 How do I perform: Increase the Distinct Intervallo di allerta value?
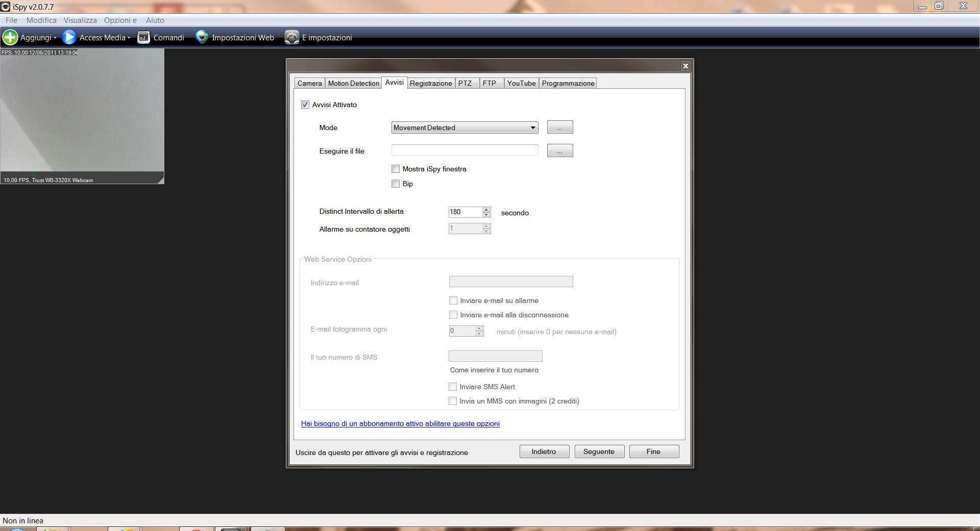pyautogui.click(x=486, y=209)
